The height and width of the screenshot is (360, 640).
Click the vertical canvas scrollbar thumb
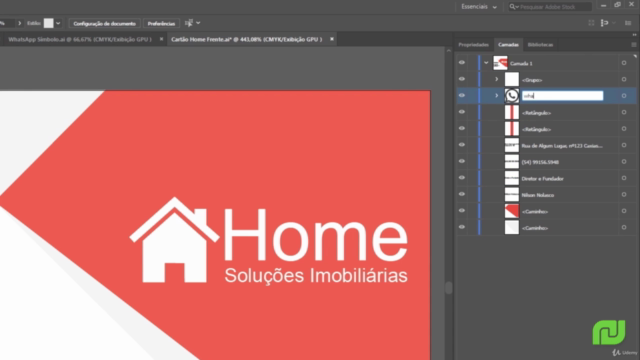pos(449,287)
